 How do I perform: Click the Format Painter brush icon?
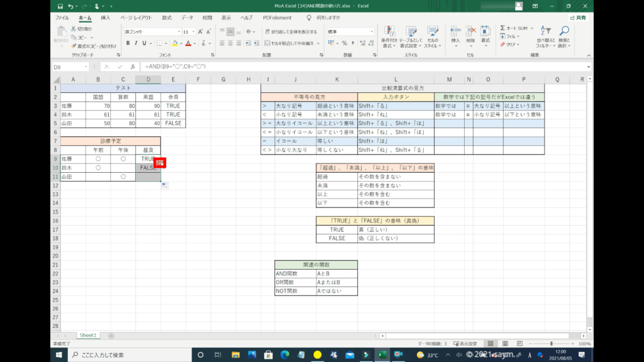[x=74, y=46]
